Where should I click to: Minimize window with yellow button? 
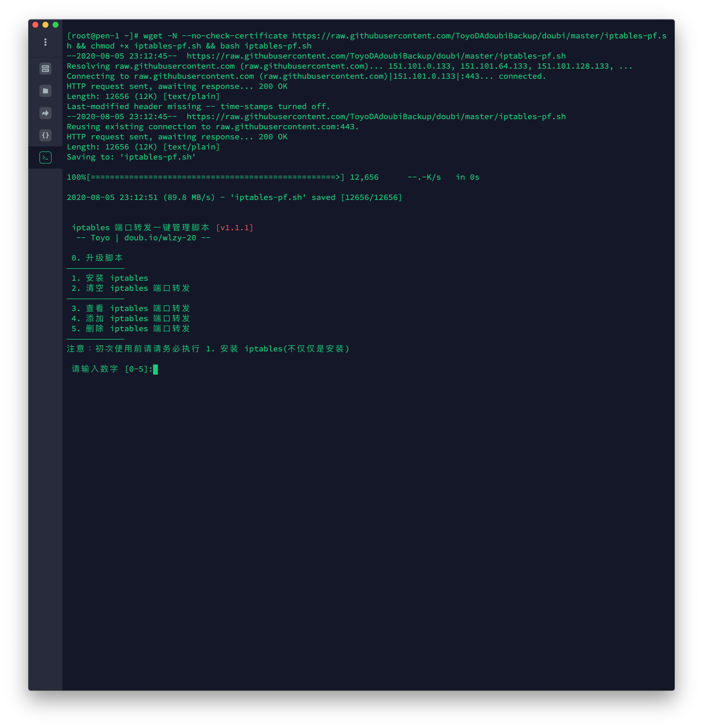[45, 25]
